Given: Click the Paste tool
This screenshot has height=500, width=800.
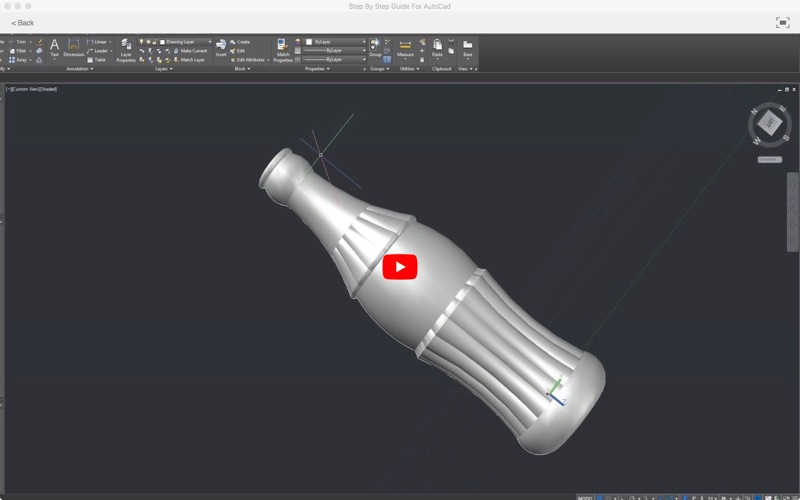Looking at the screenshot, I should coord(437,48).
